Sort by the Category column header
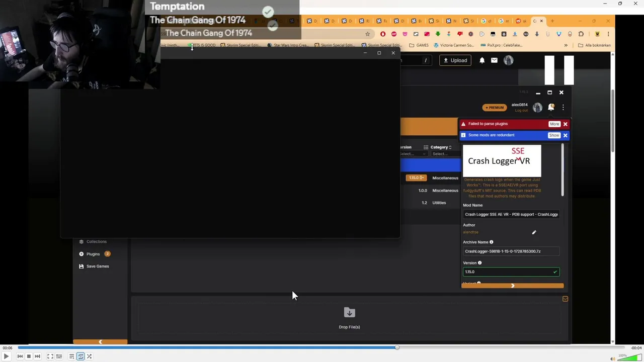Viewport: 644px width, 362px height. click(x=441, y=147)
